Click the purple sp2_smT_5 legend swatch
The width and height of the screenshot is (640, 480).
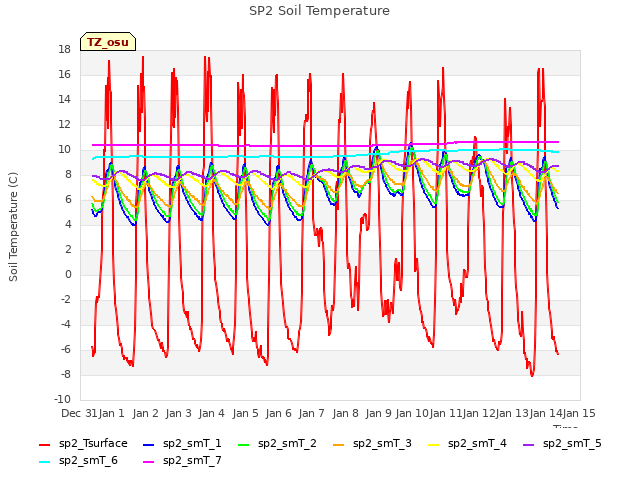tap(529, 444)
